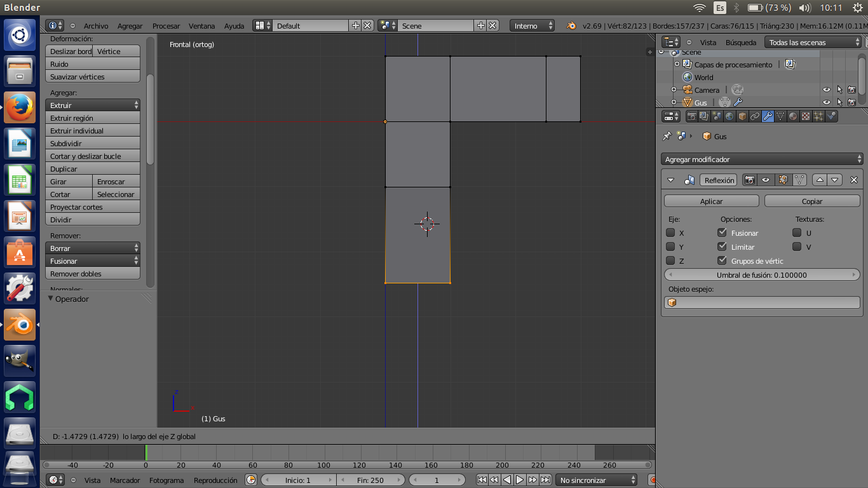868x488 pixels.
Task: Open the Modifiers tab (wrench icon)
Action: (x=768, y=116)
